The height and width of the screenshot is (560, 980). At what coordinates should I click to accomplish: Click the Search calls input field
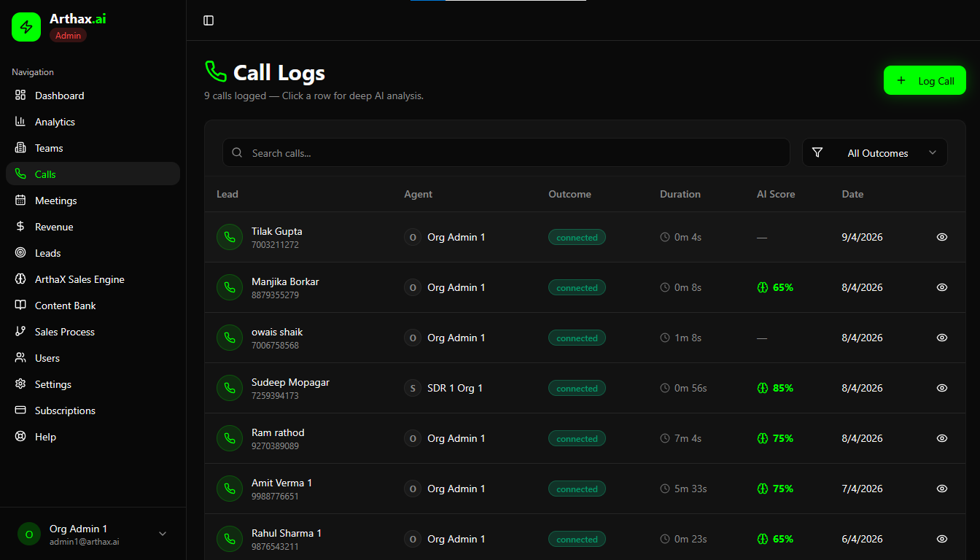pyautogui.click(x=510, y=153)
